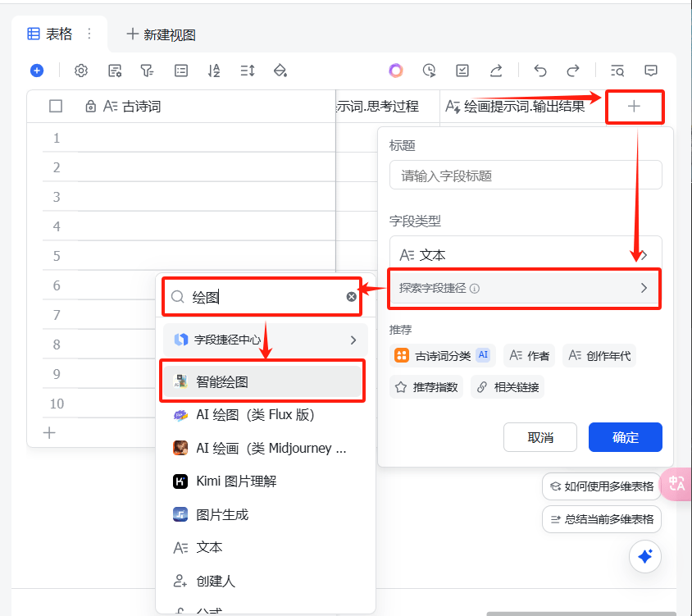The width and height of the screenshot is (692, 616).
Task: Expand the 探索字段捷径 row
Action: point(524,289)
